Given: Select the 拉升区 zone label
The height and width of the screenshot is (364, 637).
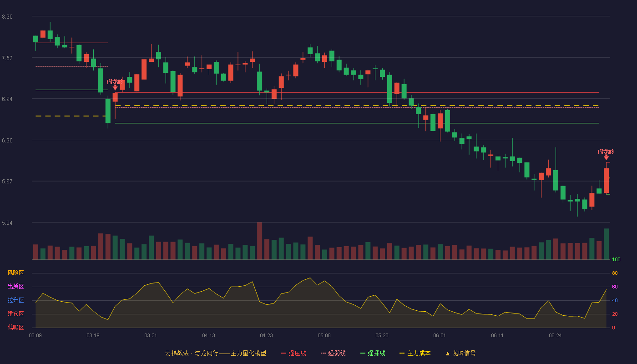Looking at the screenshot, I should pos(15,300).
